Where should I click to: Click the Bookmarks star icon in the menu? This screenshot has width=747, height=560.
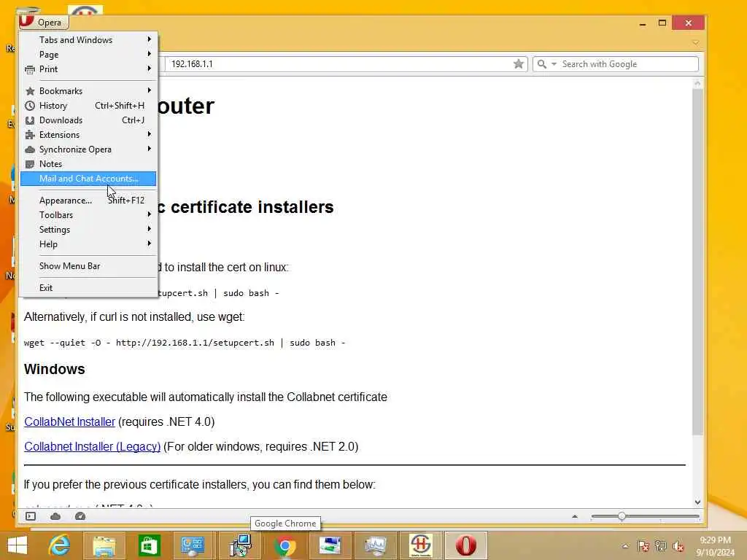29,91
